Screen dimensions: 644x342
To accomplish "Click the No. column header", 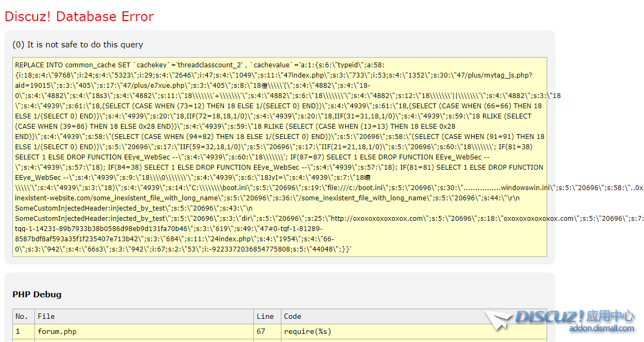I will point(22,316).
